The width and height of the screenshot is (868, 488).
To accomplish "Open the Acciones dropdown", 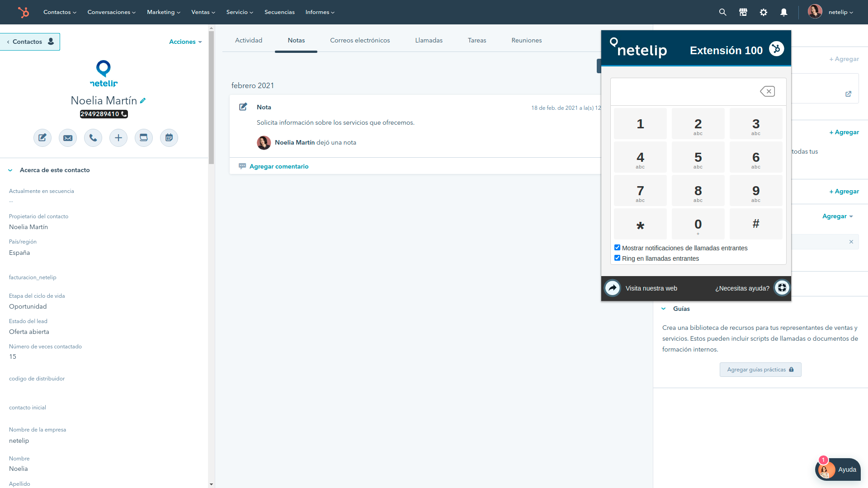I will pyautogui.click(x=185, y=42).
